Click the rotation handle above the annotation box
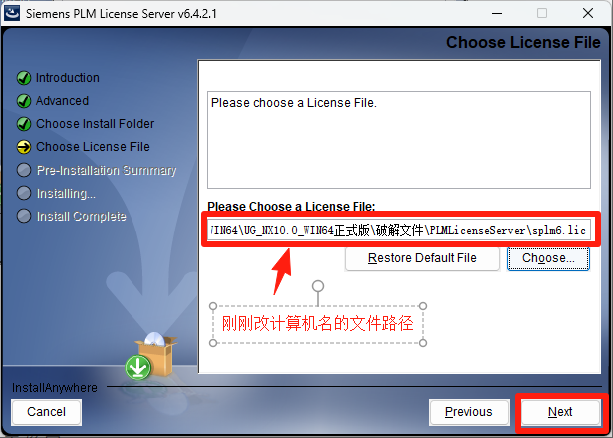 coord(318,286)
